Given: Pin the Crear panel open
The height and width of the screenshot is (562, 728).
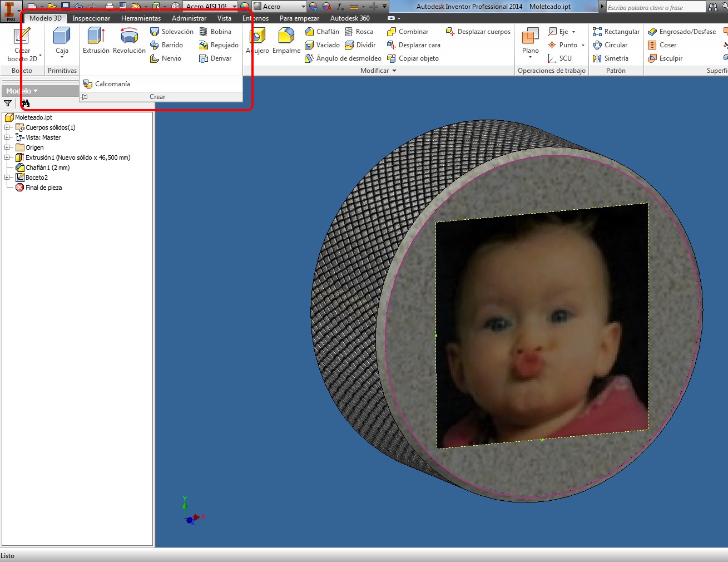Looking at the screenshot, I should [85, 97].
